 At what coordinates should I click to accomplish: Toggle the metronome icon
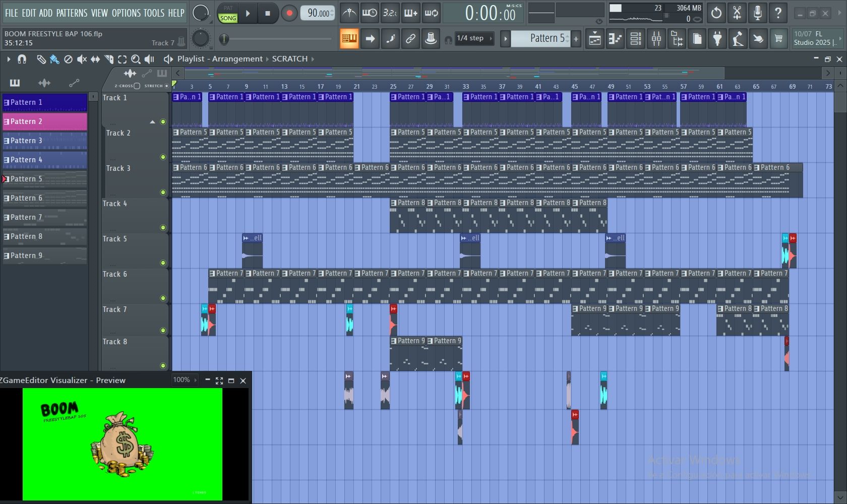click(349, 13)
